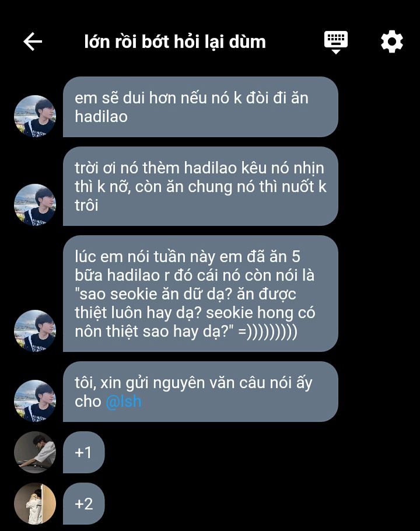This screenshot has height=531, width=420.
Task: Tap the '=)))))))))' emoticon text
Action: (x=268, y=331)
